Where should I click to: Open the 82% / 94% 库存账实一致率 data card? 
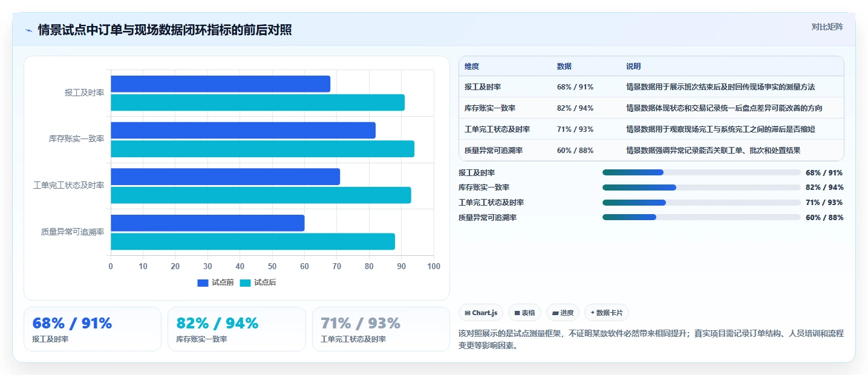click(x=237, y=329)
